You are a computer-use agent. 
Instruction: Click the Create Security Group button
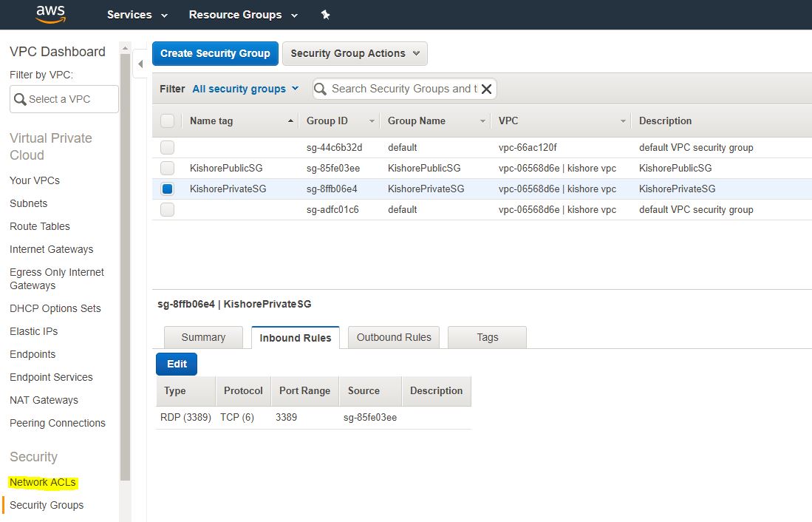[x=215, y=53]
